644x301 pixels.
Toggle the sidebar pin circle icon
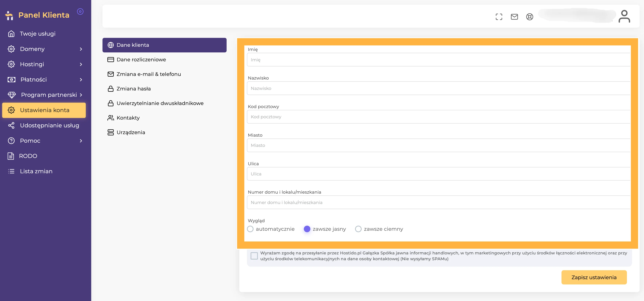pos(80,11)
